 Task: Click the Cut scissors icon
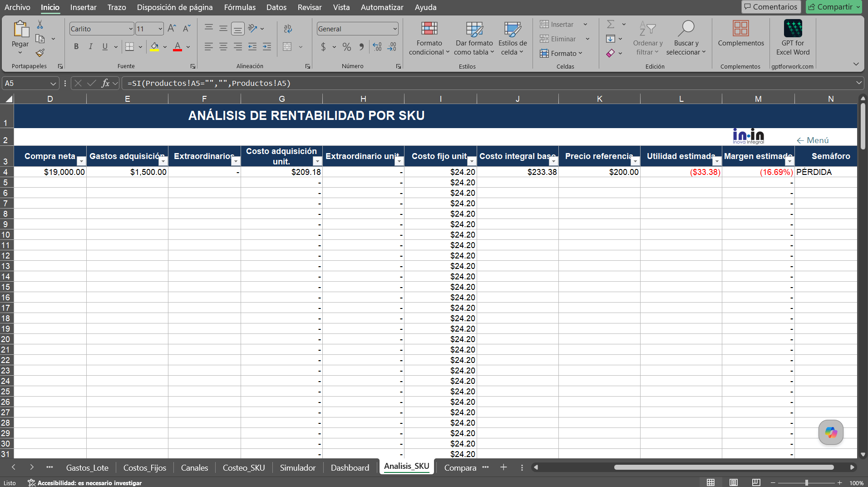[40, 25]
